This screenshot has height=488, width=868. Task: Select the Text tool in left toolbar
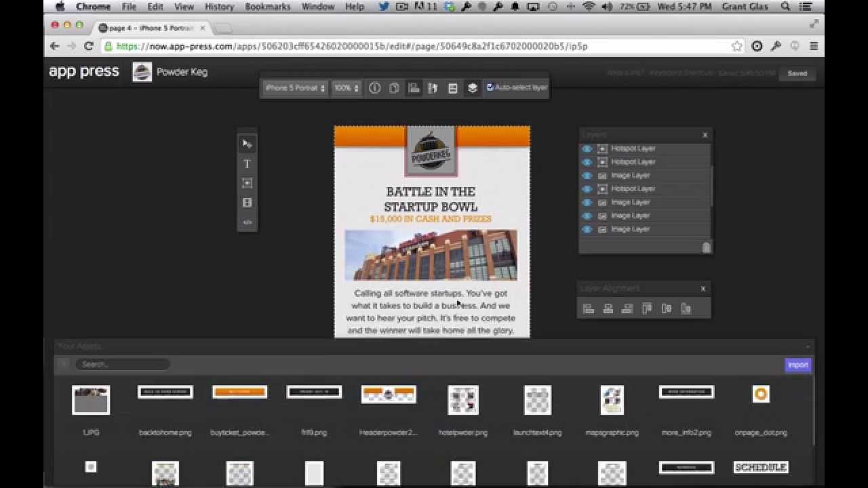pos(247,164)
